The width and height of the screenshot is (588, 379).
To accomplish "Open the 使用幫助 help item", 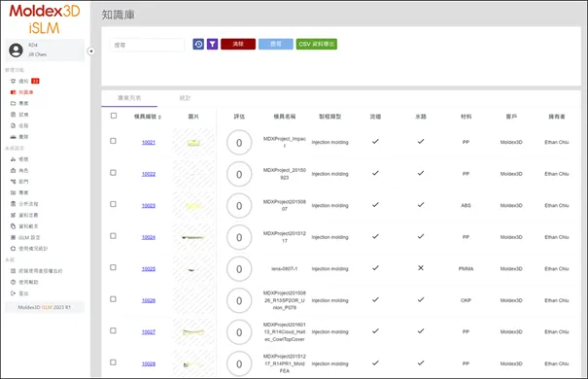I will [24, 282].
